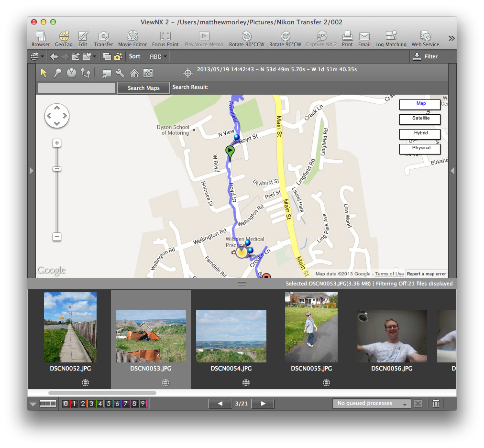Switch map to Physical view
This screenshot has width=484, height=448.
[x=420, y=148]
